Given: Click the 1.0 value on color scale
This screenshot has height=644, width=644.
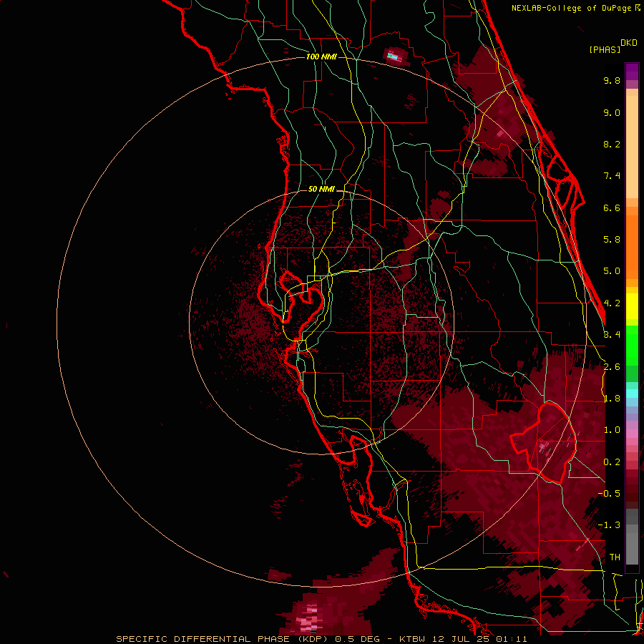Looking at the screenshot, I should 612,430.
